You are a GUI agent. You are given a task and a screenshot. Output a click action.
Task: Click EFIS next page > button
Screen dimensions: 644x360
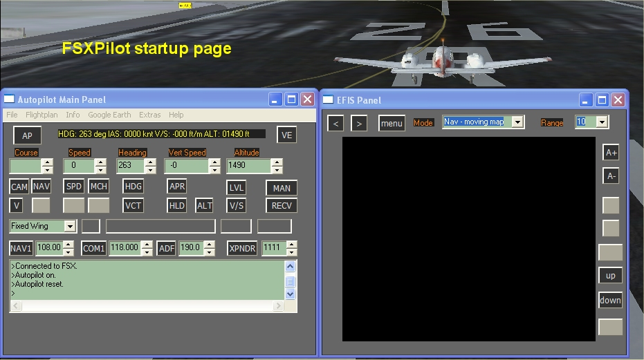point(359,124)
